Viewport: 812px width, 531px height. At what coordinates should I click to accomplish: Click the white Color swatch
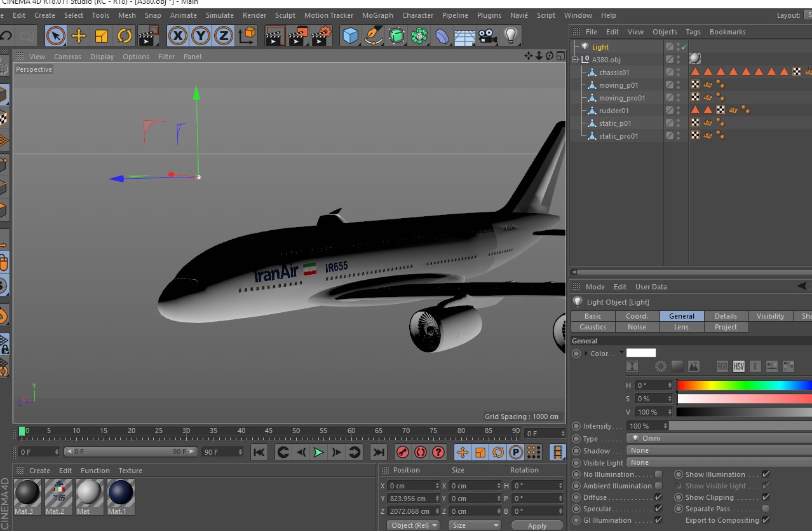[x=641, y=353]
